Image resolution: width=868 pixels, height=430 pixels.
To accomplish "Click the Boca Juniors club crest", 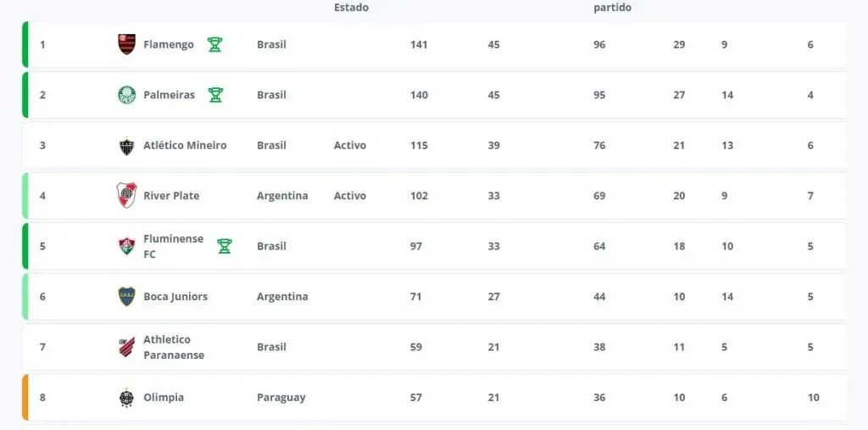I will point(126,297).
